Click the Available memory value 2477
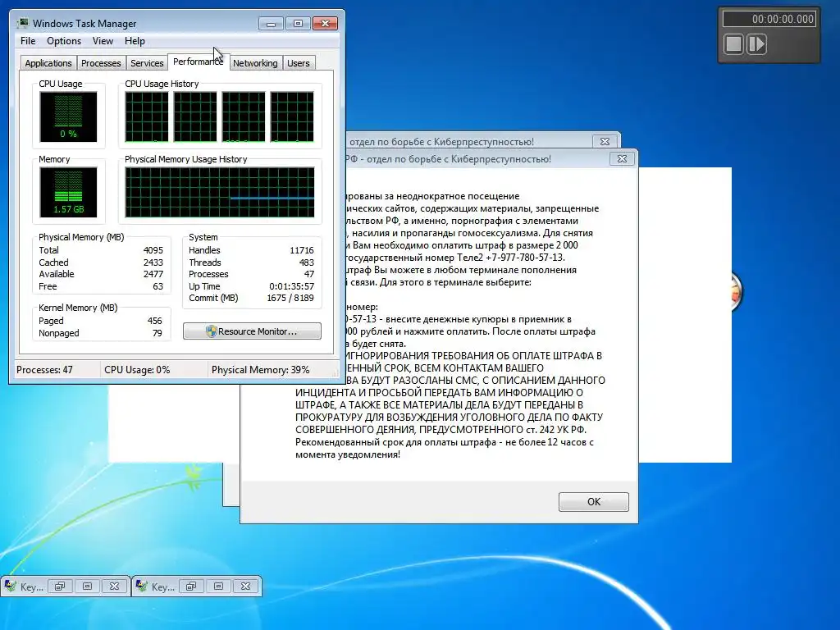Screen dimensions: 840x630 [x=153, y=274]
